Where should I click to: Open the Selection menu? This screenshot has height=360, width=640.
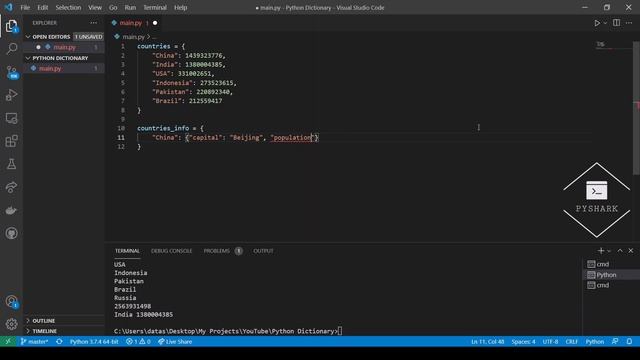[x=68, y=7]
